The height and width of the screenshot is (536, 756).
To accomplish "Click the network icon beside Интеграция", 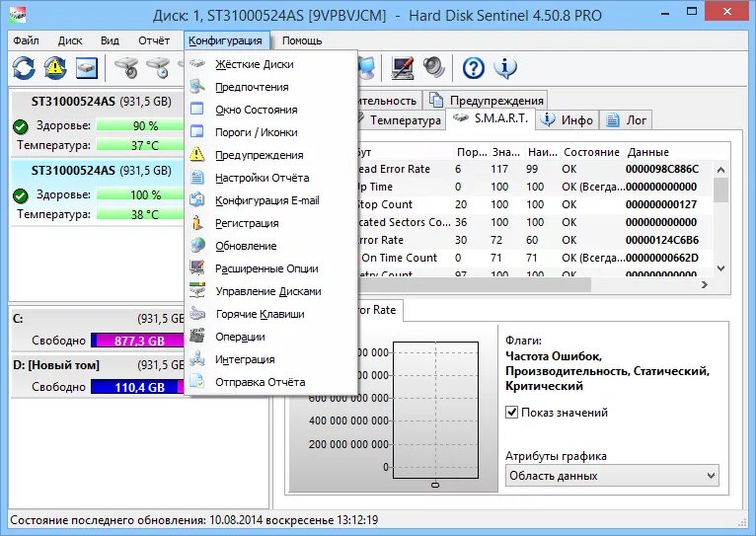I will (x=196, y=358).
